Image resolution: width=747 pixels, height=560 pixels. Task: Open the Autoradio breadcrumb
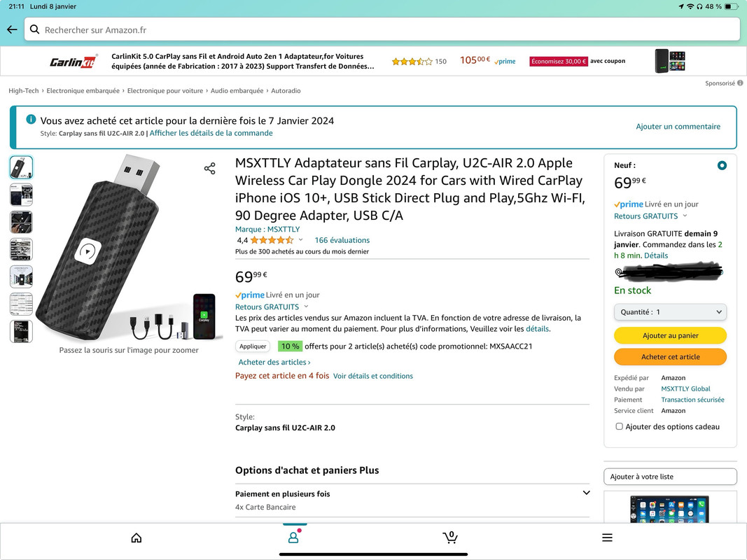coord(286,90)
